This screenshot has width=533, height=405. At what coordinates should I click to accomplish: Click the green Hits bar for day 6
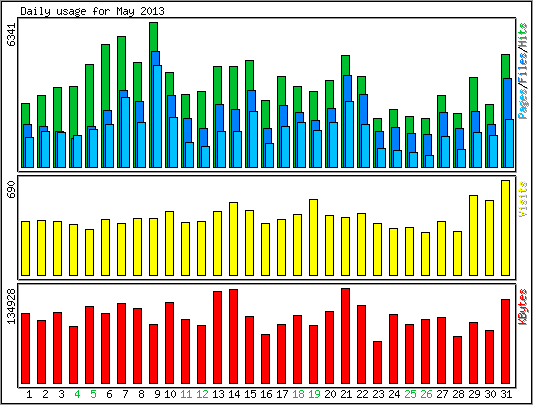pos(105,77)
